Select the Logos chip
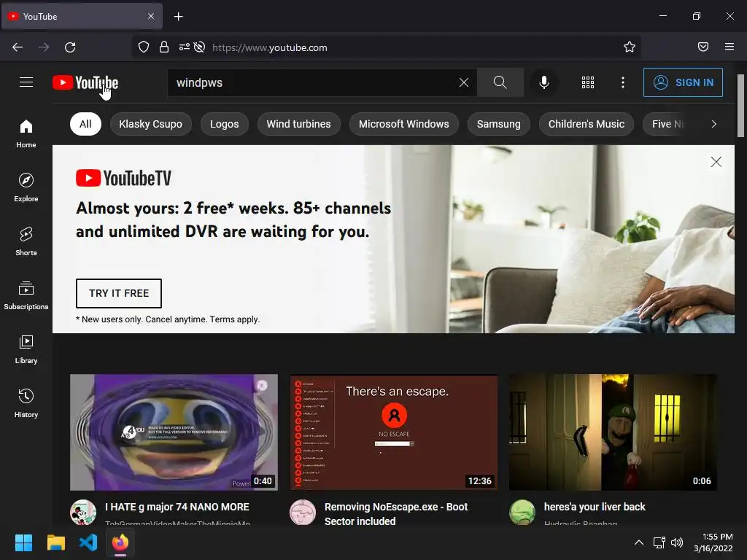The width and height of the screenshot is (747, 560). click(225, 124)
